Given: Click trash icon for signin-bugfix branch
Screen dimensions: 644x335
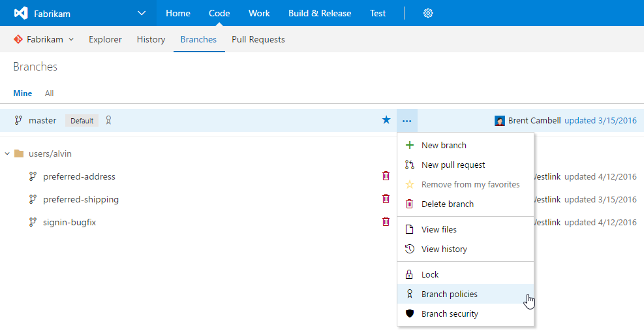Looking at the screenshot, I should [386, 222].
